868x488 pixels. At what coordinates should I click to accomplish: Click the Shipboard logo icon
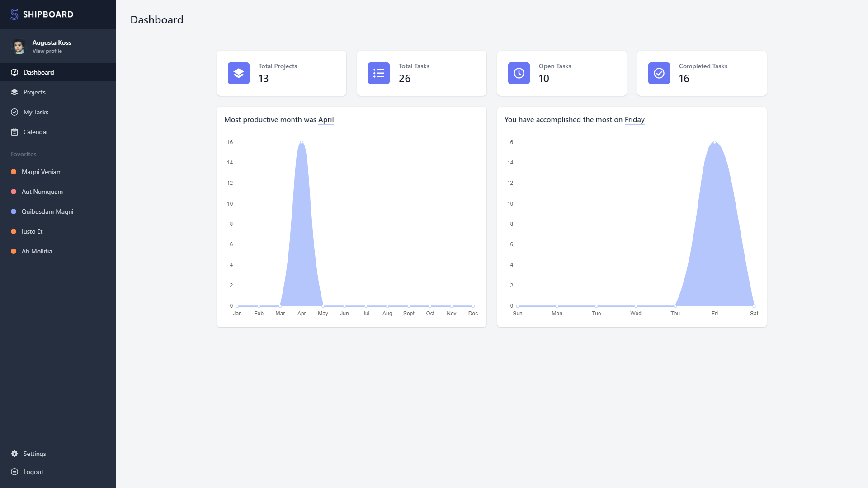14,14
